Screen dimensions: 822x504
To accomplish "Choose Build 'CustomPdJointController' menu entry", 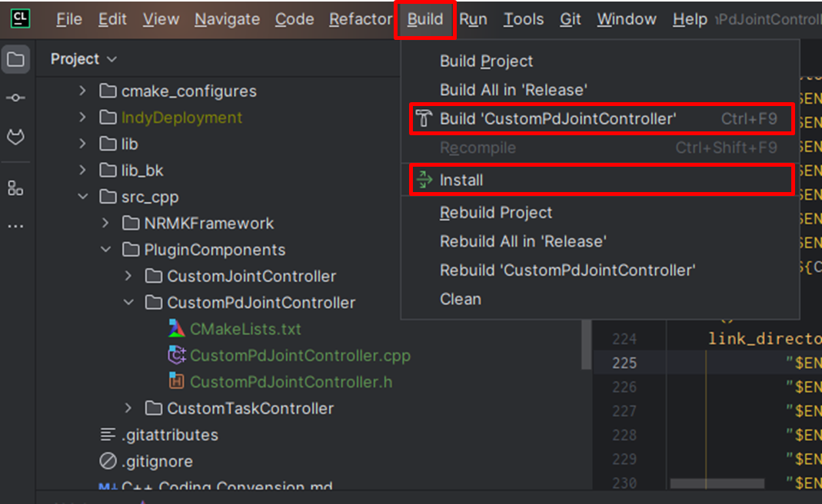I will pos(601,119).
